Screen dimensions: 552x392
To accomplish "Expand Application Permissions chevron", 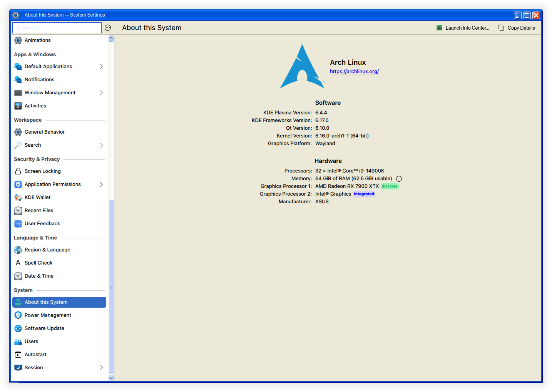I will point(101,184).
